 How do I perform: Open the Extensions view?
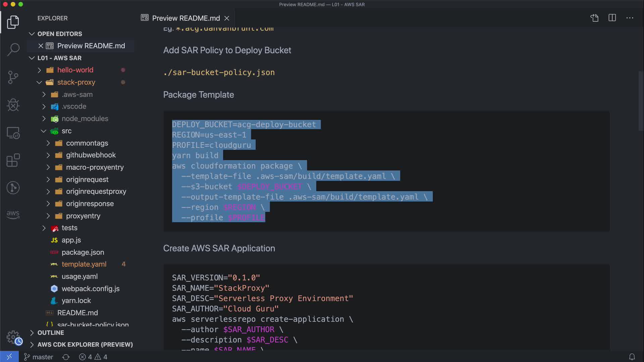[13, 160]
